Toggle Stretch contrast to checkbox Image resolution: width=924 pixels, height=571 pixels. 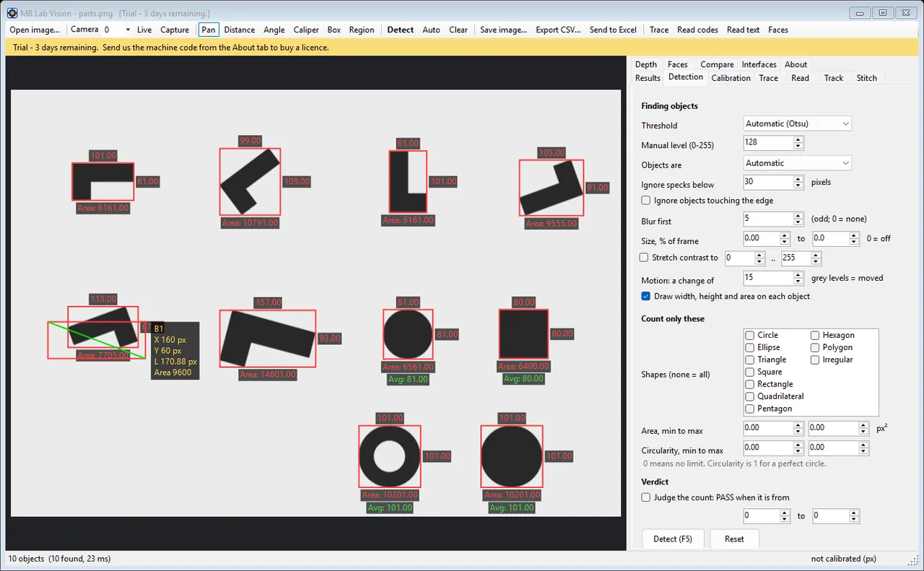coord(645,258)
